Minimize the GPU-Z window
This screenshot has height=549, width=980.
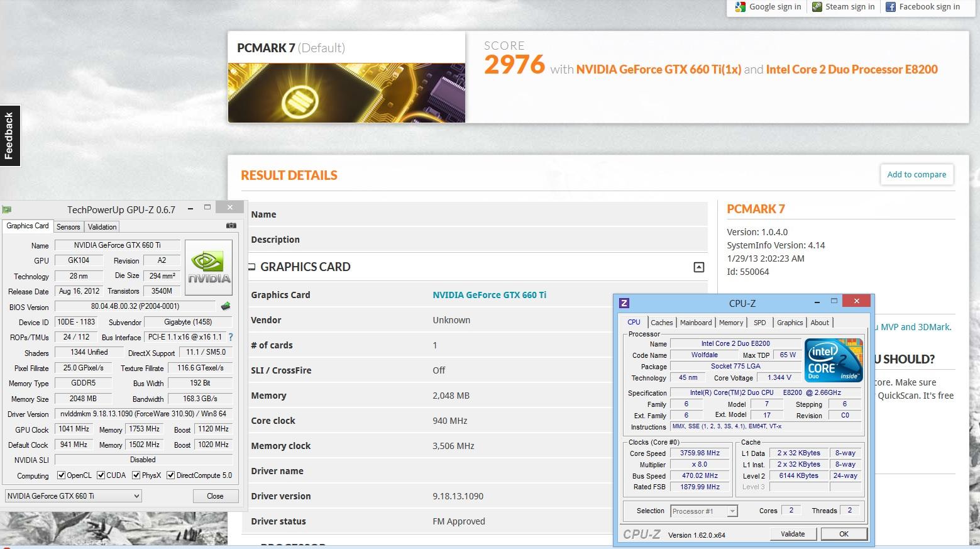(190, 209)
